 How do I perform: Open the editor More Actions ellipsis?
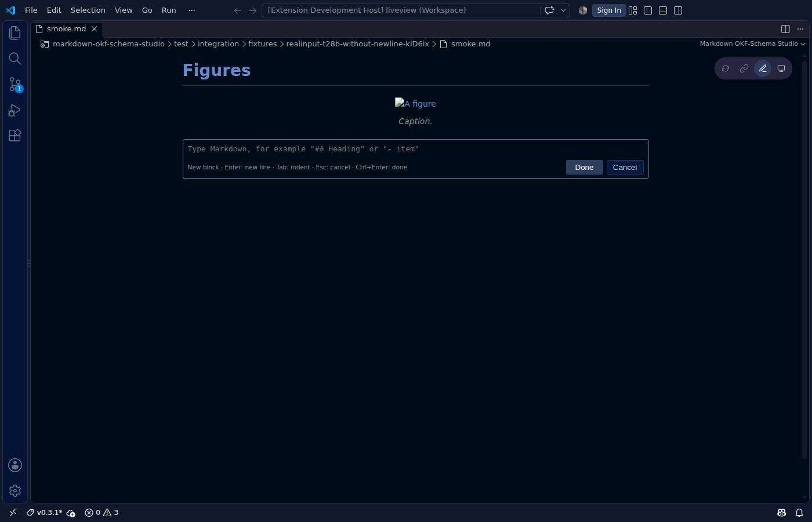pyautogui.click(x=800, y=29)
